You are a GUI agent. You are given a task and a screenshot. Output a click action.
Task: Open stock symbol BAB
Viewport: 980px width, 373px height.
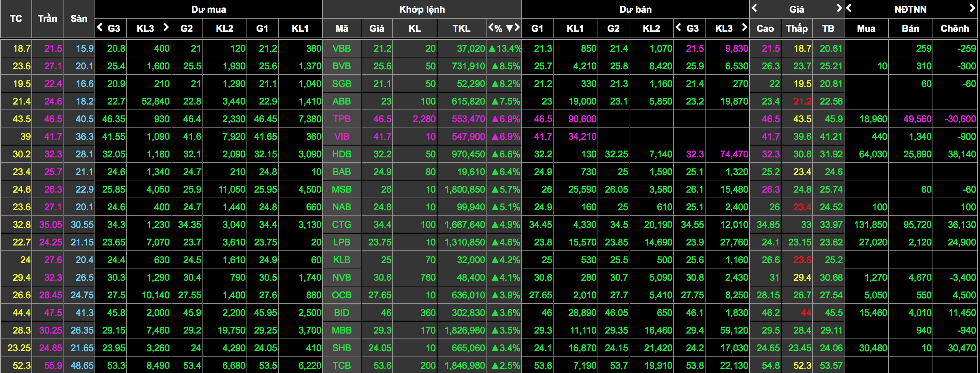coord(341,172)
